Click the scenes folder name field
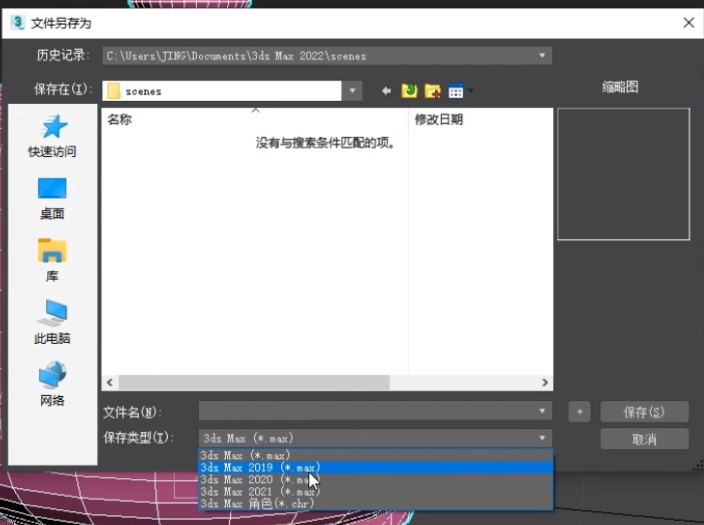Screen dimensions: 704x525 pos(222,91)
